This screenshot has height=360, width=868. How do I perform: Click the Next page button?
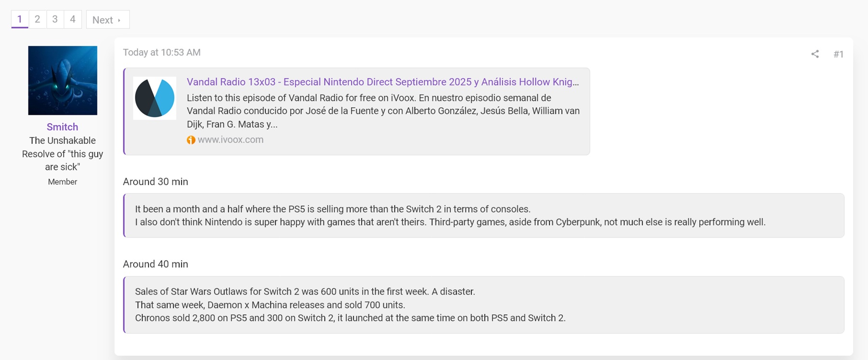[x=108, y=20]
